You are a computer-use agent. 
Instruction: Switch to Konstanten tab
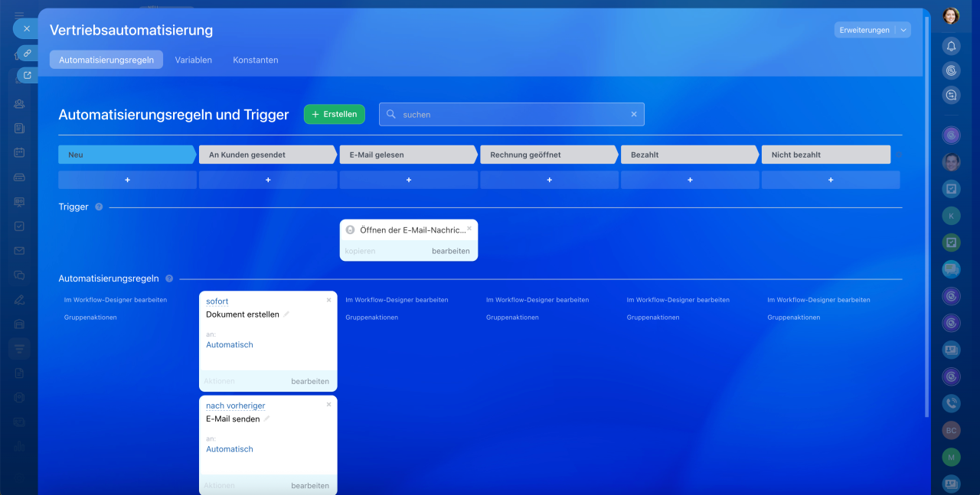(256, 60)
